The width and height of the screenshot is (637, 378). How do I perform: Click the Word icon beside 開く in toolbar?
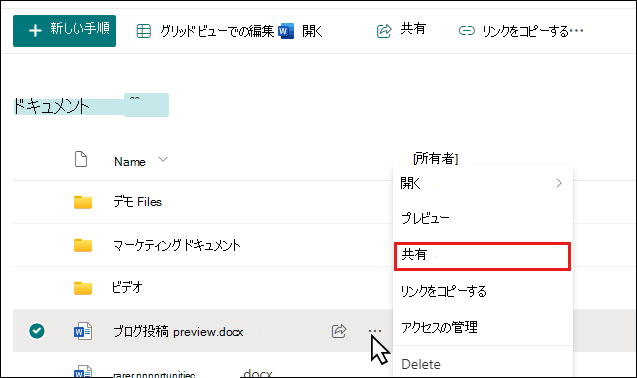click(x=286, y=31)
